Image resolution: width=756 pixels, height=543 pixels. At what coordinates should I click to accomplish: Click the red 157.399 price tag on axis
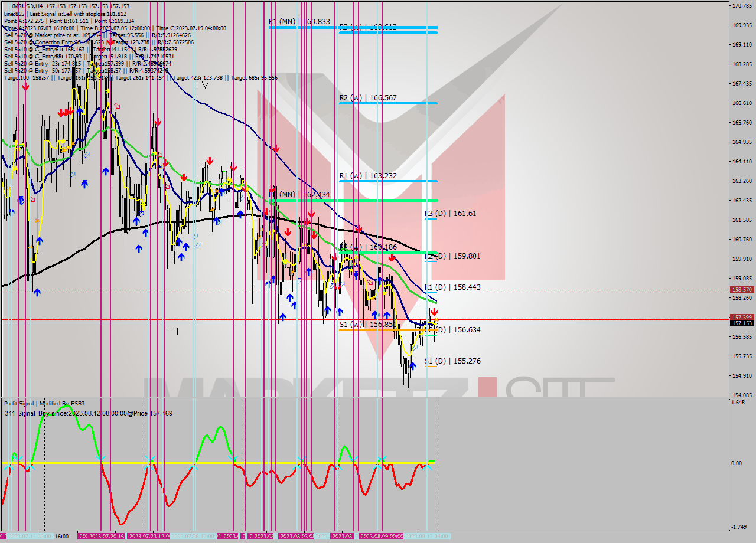pyautogui.click(x=742, y=317)
